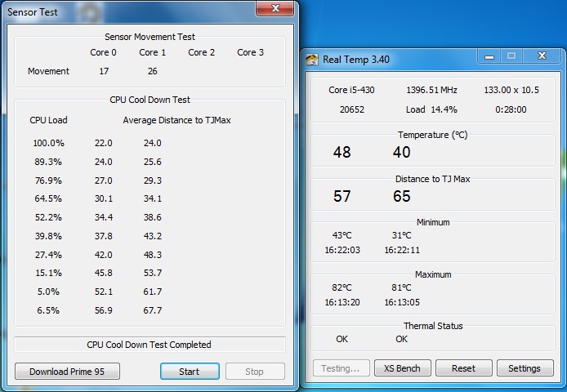
Task: Click maximum temperature 82°C
Action: tap(342, 287)
